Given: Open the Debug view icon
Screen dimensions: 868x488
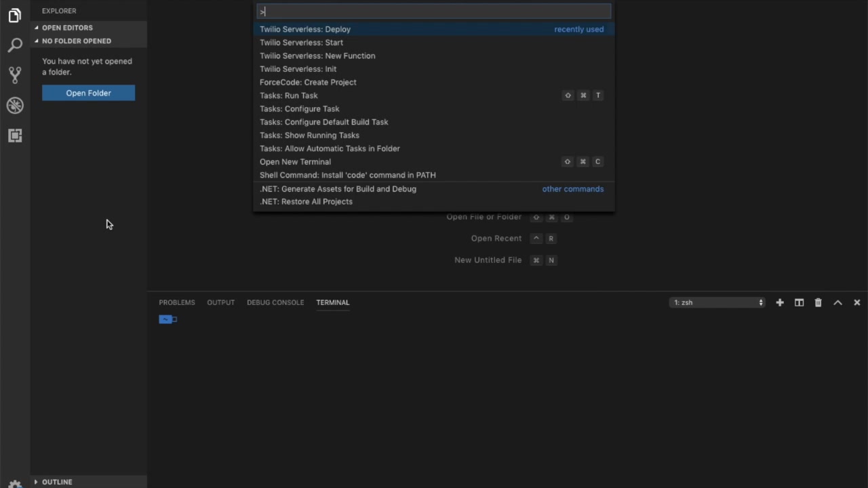Looking at the screenshot, I should click(15, 105).
